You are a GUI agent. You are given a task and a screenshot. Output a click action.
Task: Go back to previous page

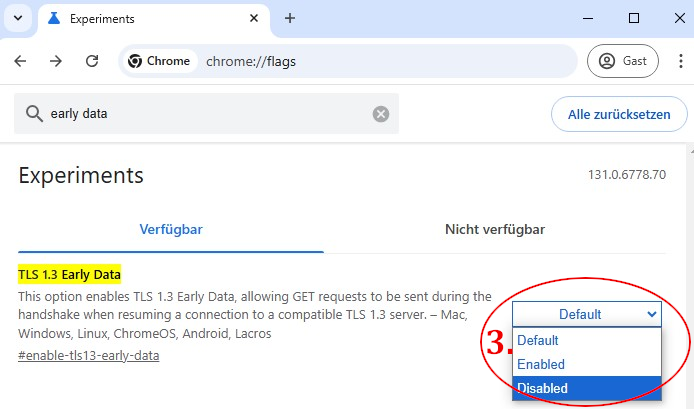(x=20, y=61)
